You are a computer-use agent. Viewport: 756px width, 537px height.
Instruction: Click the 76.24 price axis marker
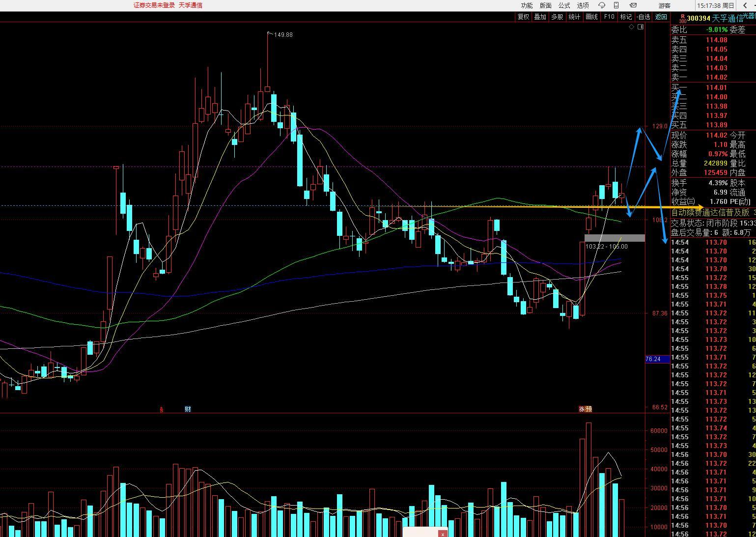click(x=657, y=359)
